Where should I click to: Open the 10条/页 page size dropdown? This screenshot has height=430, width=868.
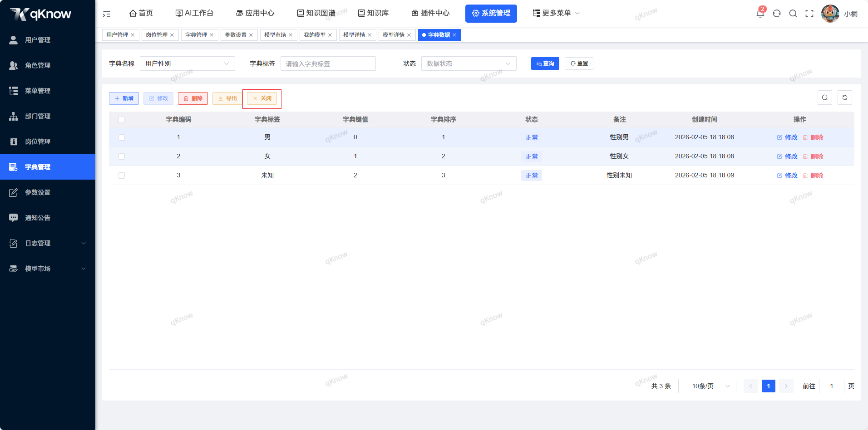[707, 386]
